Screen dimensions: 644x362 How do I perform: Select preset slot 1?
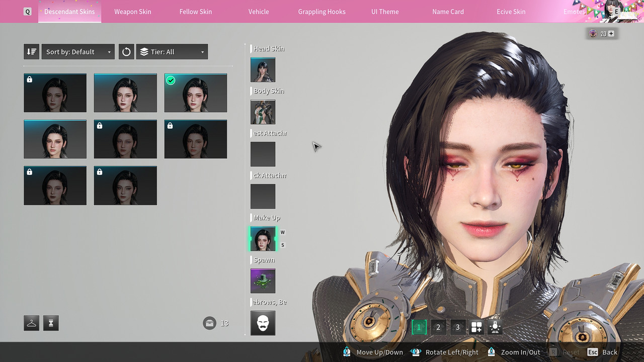click(419, 327)
